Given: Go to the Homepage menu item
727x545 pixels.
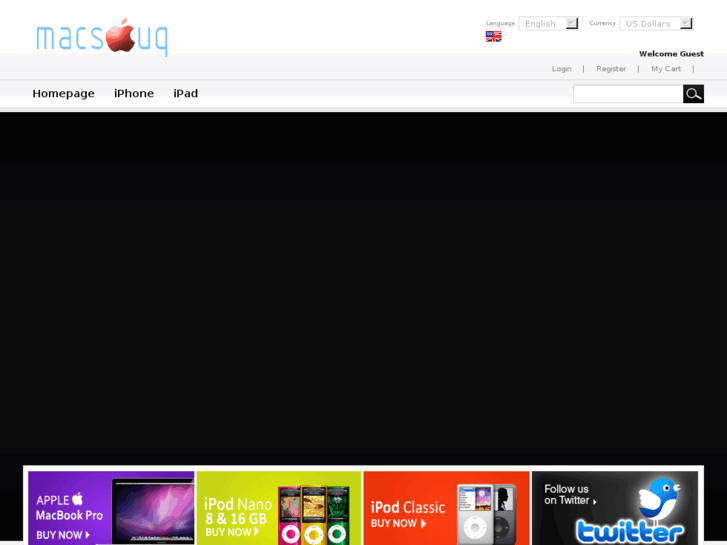Looking at the screenshot, I should (x=64, y=94).
